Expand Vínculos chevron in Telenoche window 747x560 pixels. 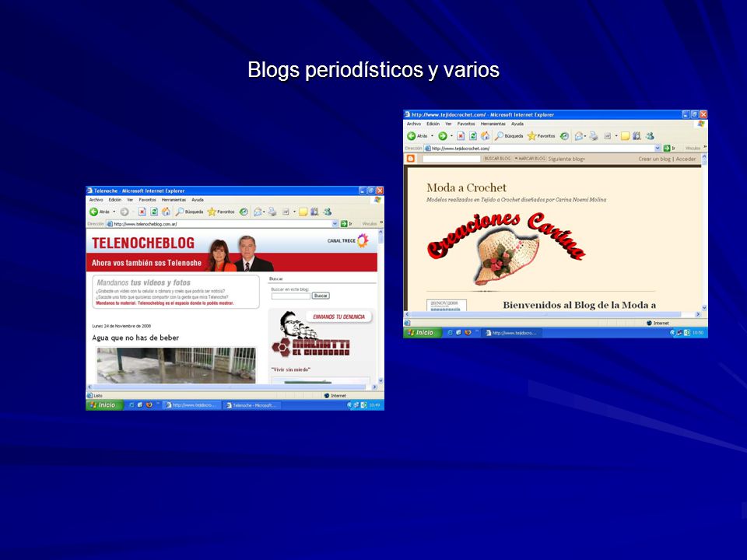click(381, 223)
